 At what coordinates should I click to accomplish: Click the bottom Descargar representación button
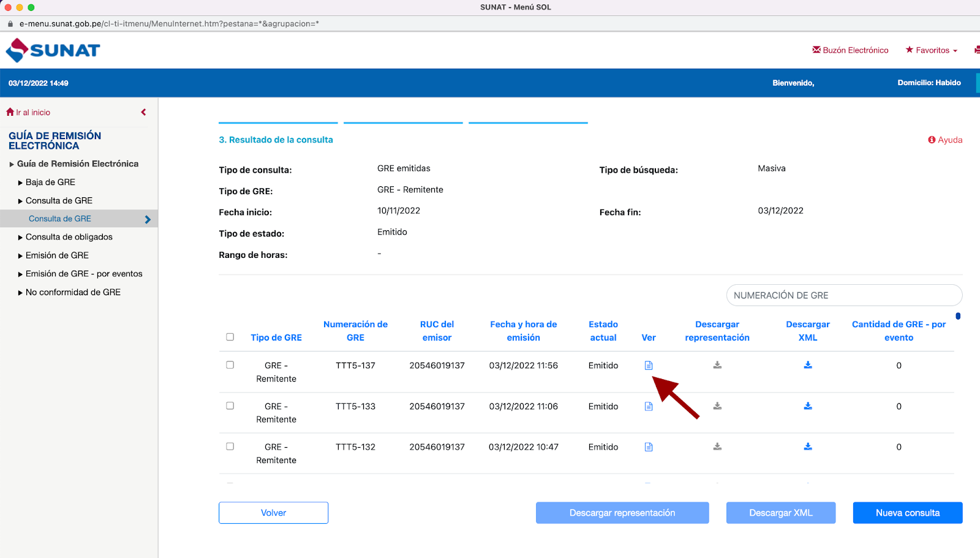point(622,513)
